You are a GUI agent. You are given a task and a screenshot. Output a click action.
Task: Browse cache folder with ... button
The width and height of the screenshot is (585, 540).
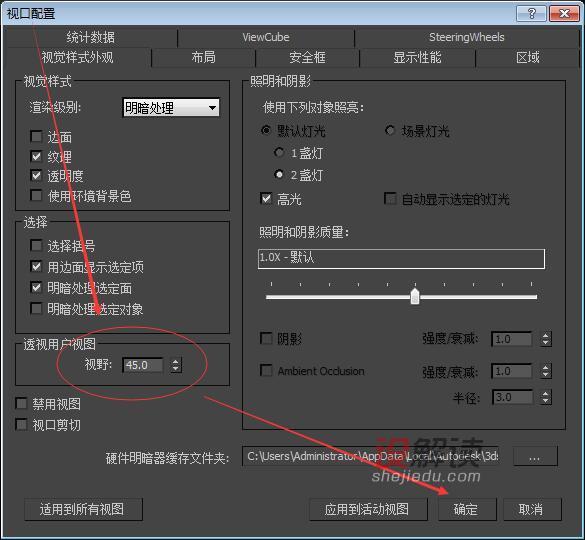pos(535,456)
